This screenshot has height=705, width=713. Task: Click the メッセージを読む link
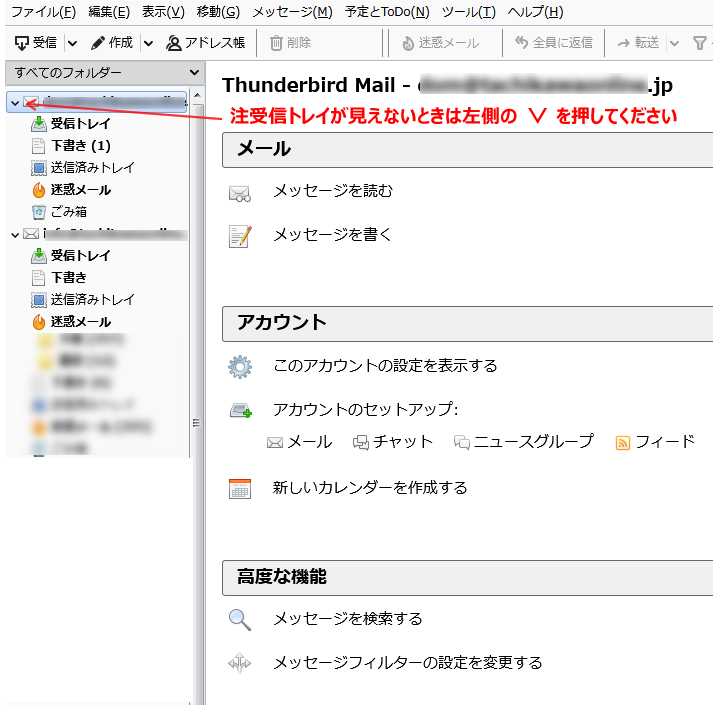[333, 191]
